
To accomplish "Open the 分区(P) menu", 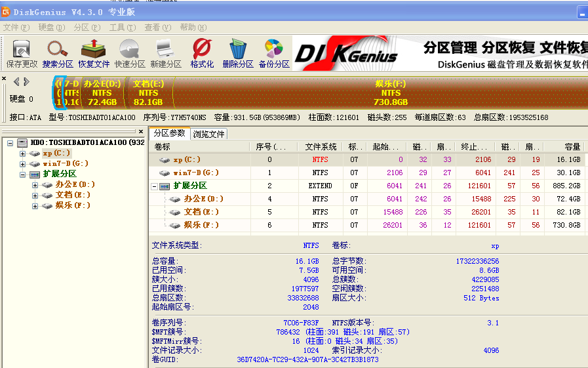I will (87, 28).
